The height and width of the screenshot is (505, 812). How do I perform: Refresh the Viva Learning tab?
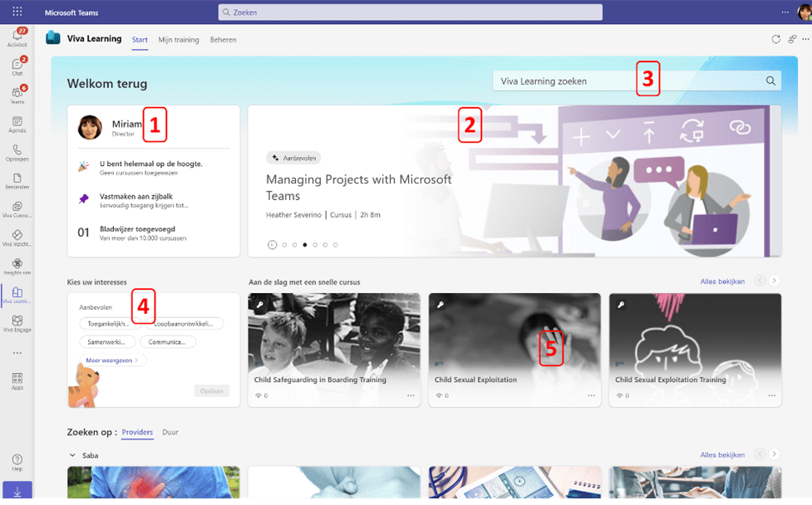click(x=775, y=39)
